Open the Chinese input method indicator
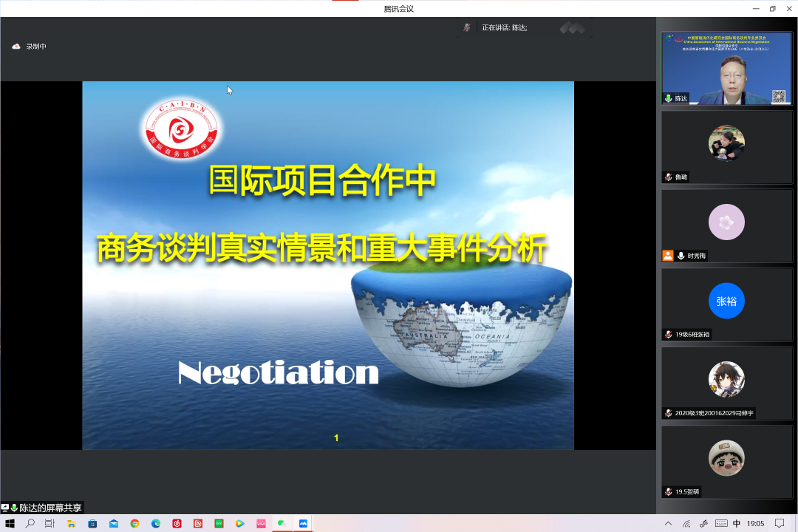 [737, 524]
